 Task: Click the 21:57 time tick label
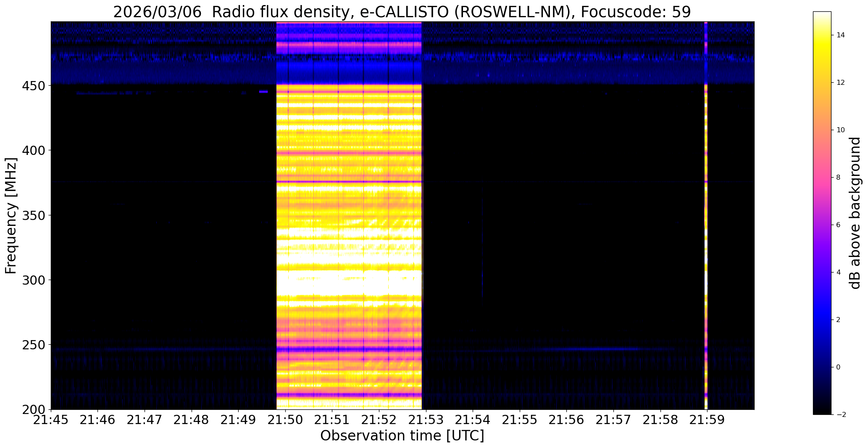[x=614, y=420]
